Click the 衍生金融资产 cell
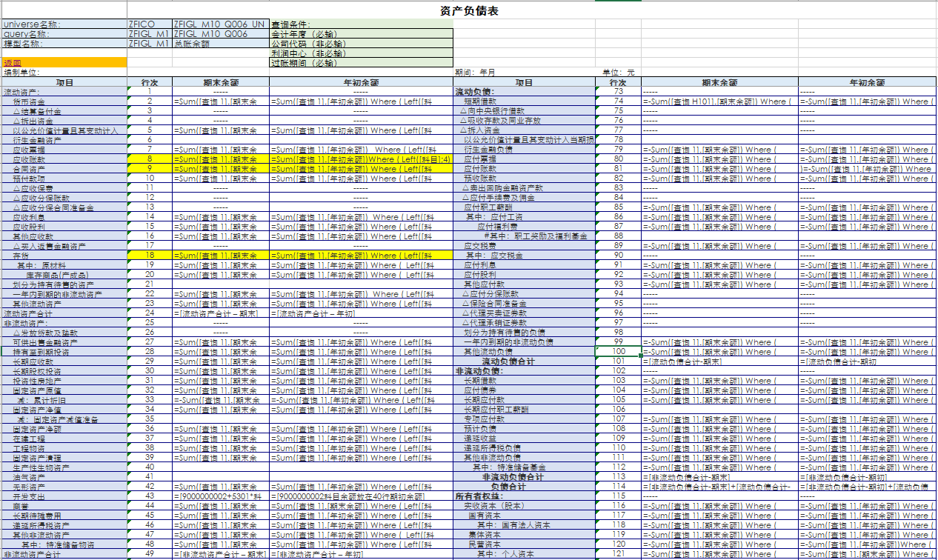This screenshot has height=560, width=938. coord(64,140)
